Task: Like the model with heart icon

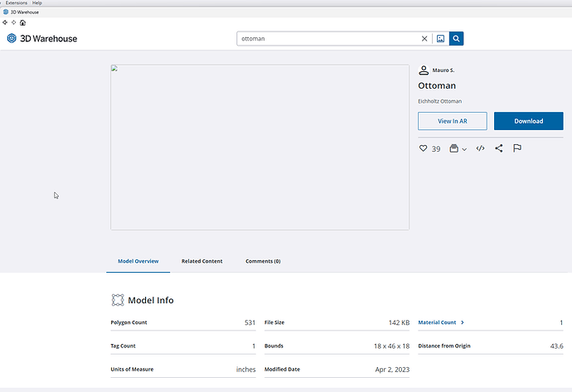Action: [423, 148]
